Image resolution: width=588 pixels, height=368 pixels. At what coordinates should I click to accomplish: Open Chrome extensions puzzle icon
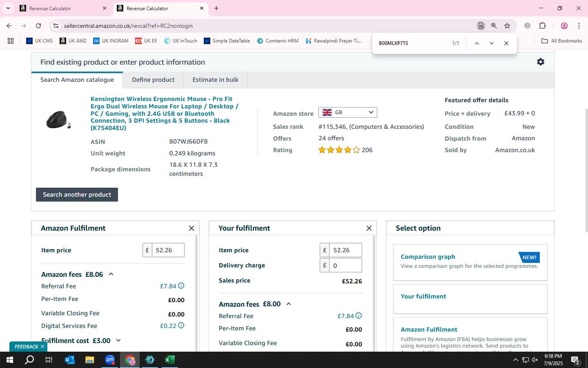[x=543, y=26]
